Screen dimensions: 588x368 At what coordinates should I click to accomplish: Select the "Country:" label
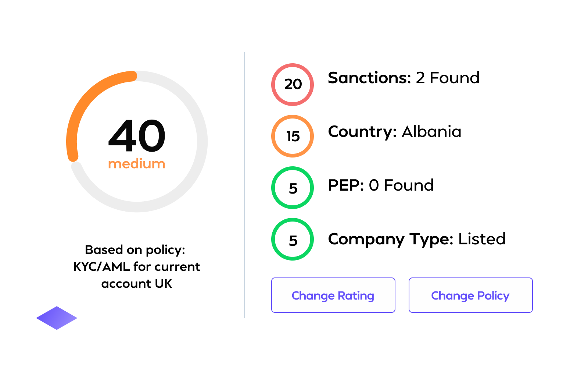click(362, 132)
